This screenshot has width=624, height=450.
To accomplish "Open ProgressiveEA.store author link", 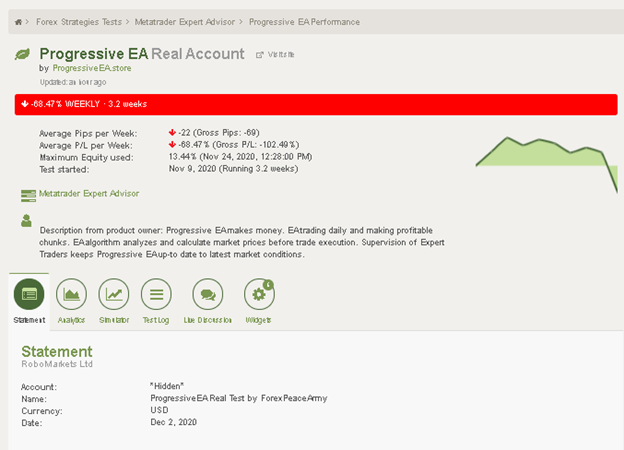I will (92, 68).
